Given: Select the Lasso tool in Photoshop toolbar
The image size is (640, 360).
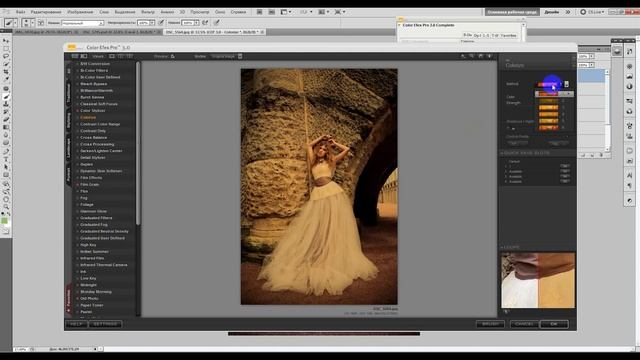Looking at the screenshot, I should pyautogui.click(x=6, y=56).
